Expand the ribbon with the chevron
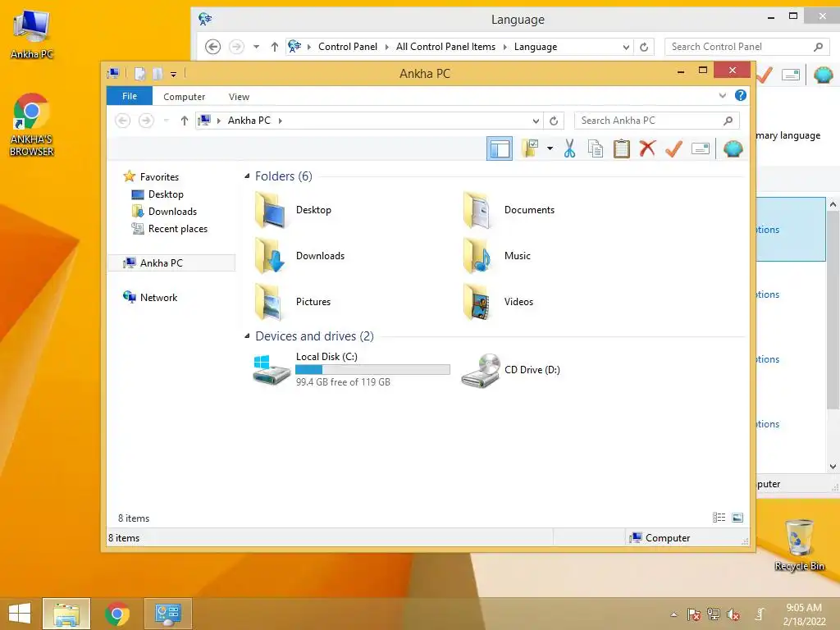840x630 pixels. coord(722,95)
